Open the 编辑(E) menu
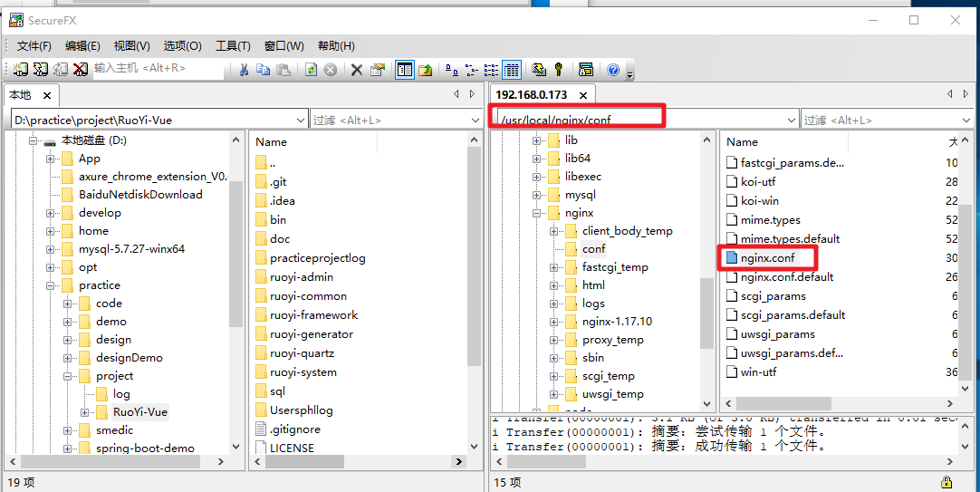The width and height of the screenshot is (980, 492). (x=82, y=45)
